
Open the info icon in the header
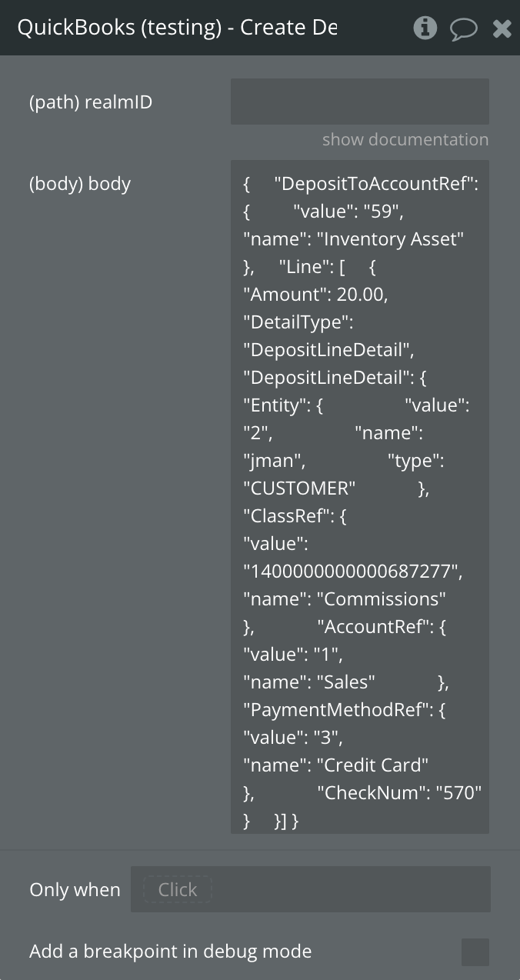[x=425, y=28]
